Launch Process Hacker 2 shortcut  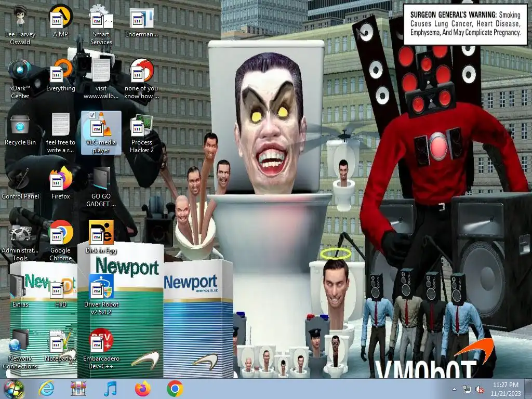(141, 134)
